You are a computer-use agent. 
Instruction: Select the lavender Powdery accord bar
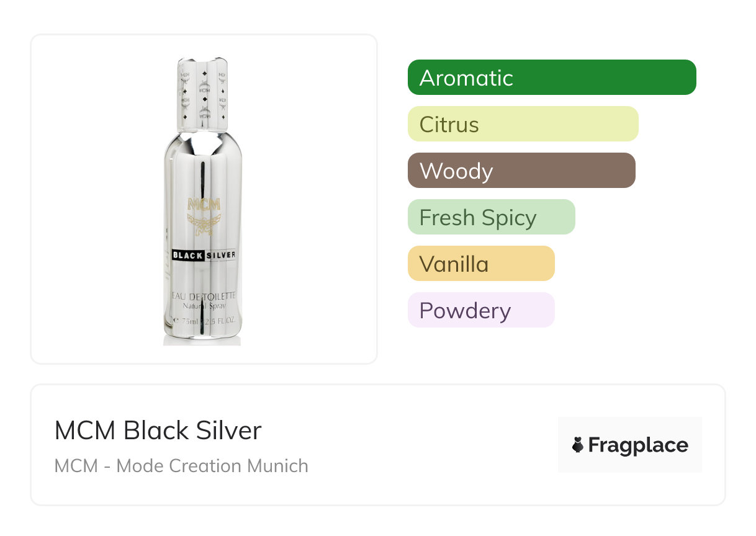[x=480, y=310]
